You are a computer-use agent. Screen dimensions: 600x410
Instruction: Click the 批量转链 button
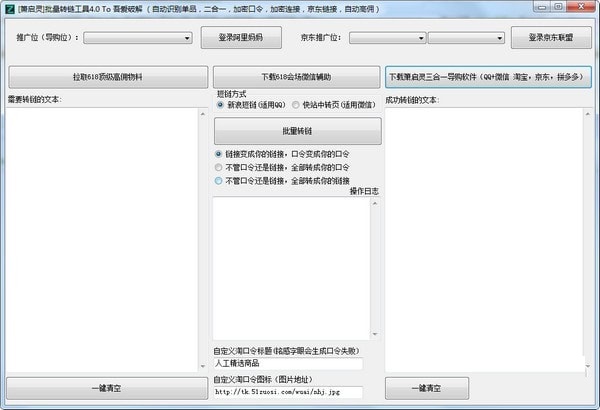click(298, 131)
